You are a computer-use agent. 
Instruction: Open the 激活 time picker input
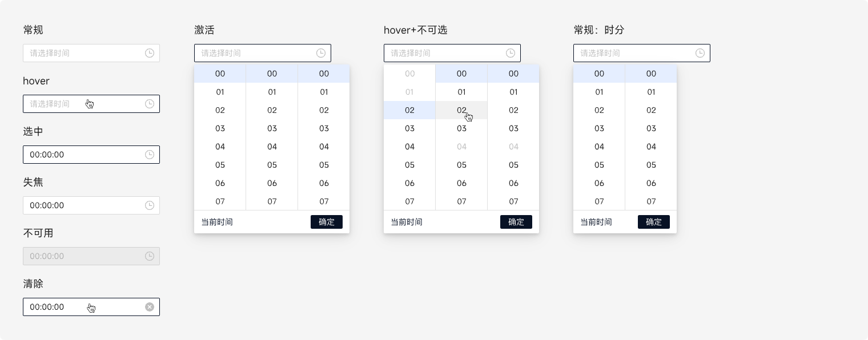(254, 53)
